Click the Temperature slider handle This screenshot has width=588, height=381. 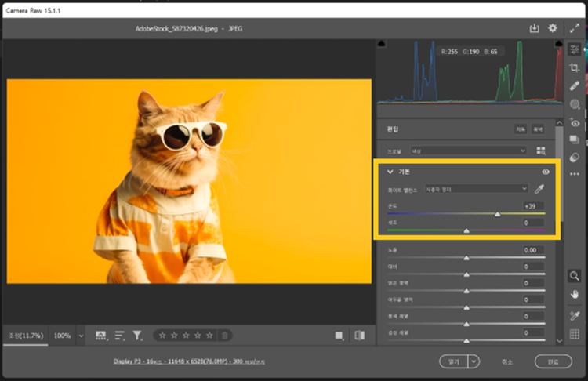(497, 213)
